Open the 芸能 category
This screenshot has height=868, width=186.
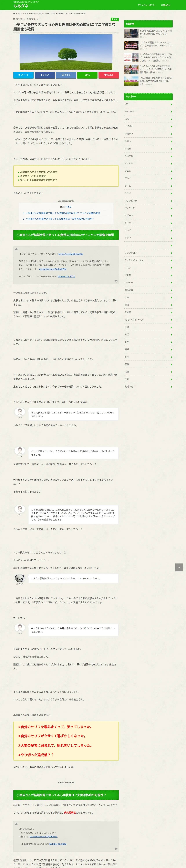click(x=148, y=364)
